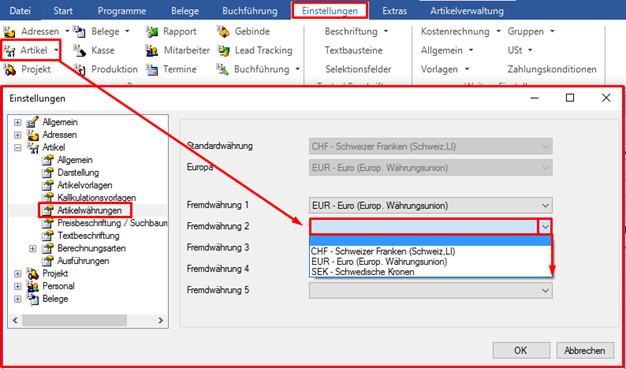626x369 pixels.
Task: Open the Projekt ribbon icon
Action: click(9, 69)
